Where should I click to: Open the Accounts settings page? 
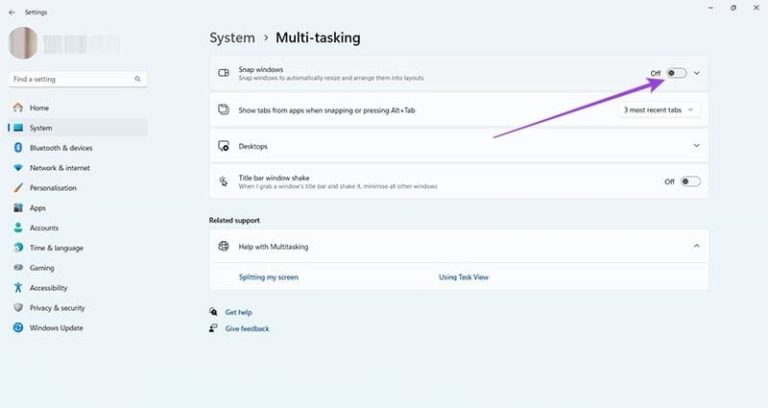coord(44,228)
